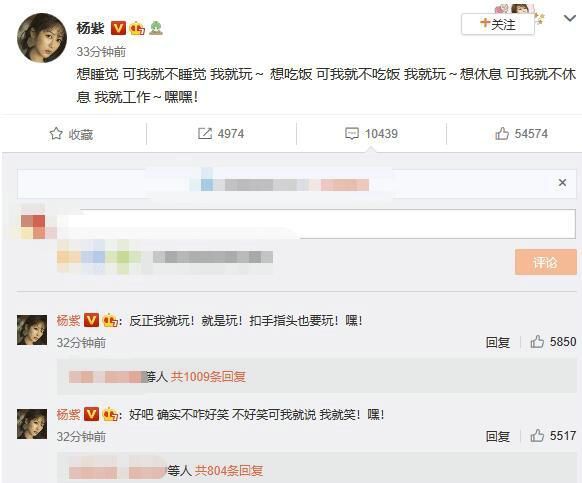Like the post with 54574 thumbs-up

coord(502,134)
